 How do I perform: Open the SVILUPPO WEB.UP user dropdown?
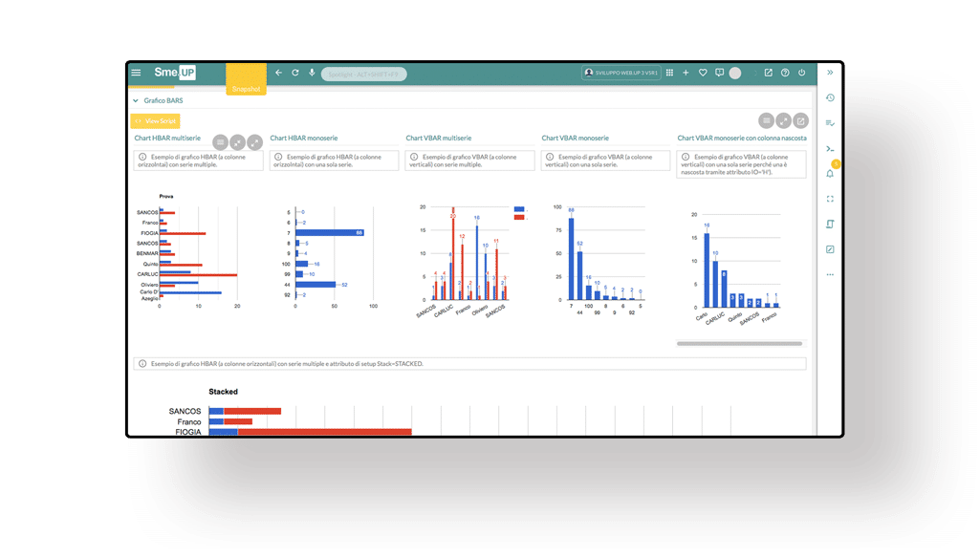coord(621,73)
